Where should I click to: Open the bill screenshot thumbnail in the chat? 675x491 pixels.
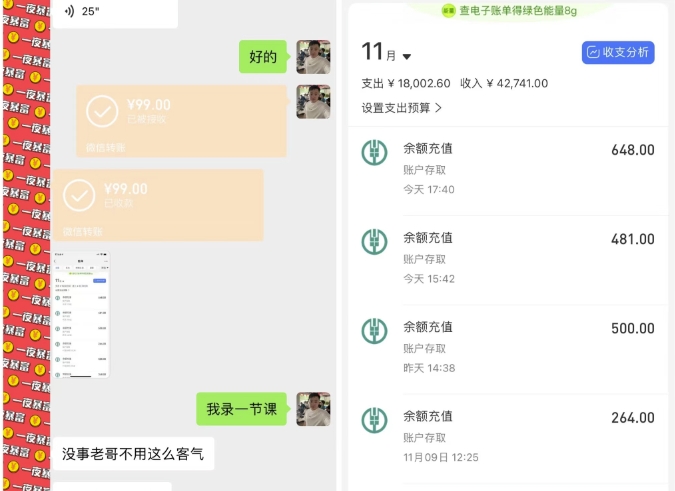(81, 315)
